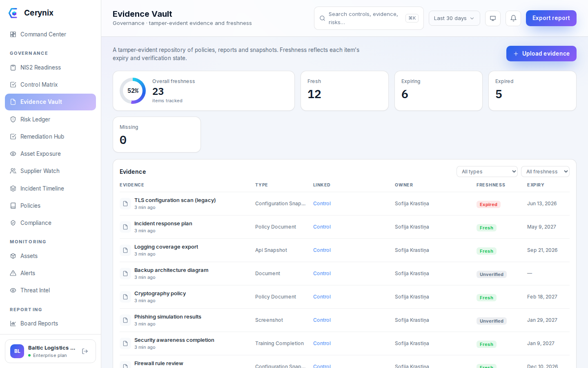Click file icon for Logging coverage export
This screenshot has width=588, height=368.
(x=125, y=250)
